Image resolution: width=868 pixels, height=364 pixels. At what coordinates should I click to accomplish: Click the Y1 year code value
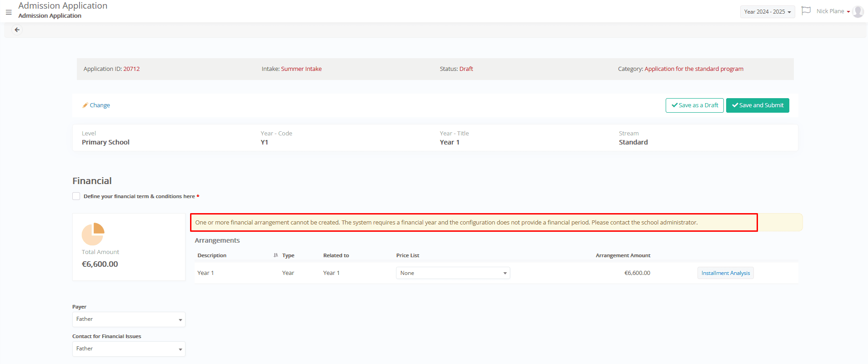coord(264,142)
